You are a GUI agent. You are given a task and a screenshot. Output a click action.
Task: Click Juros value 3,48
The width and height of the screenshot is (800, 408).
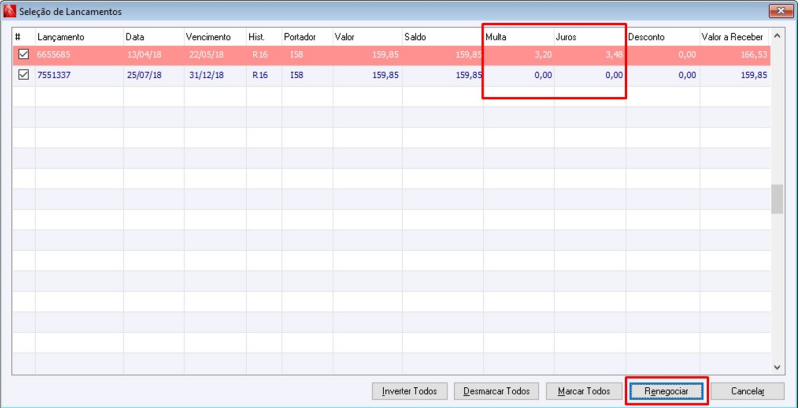(614, 55)
